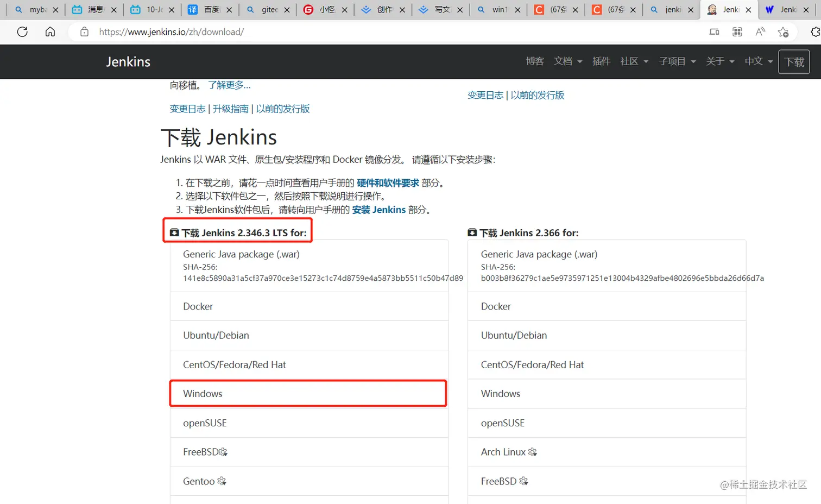
Task: Open the read aloud icon in address bar
Action: point(760,32)
